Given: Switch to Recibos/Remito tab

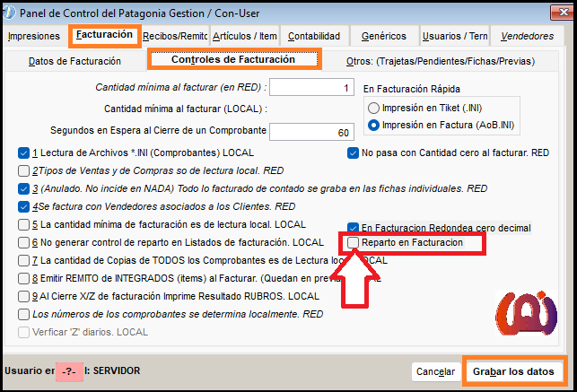Looking at the screenshot, I should tap(175, 36).
